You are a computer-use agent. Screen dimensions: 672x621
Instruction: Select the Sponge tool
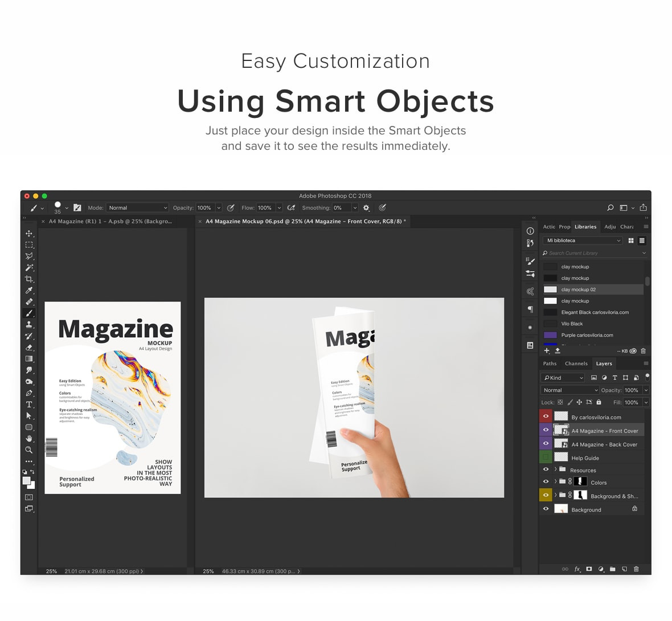(29, 382)
